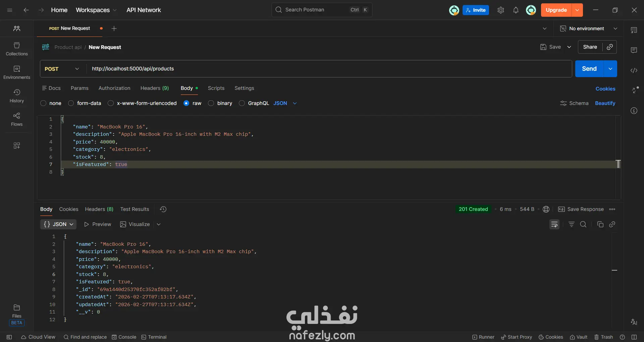The height and width of the screenshot is (342, 644).
Task: Change response format JSON dropdown
Action: [x=58, y=224]
